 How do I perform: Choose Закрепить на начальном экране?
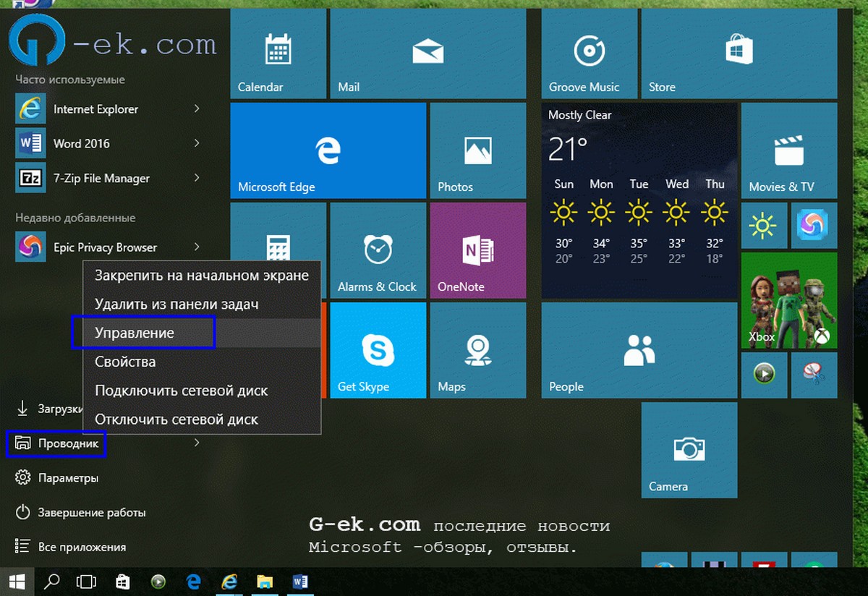pyautogui.click(x=202, y=276)
